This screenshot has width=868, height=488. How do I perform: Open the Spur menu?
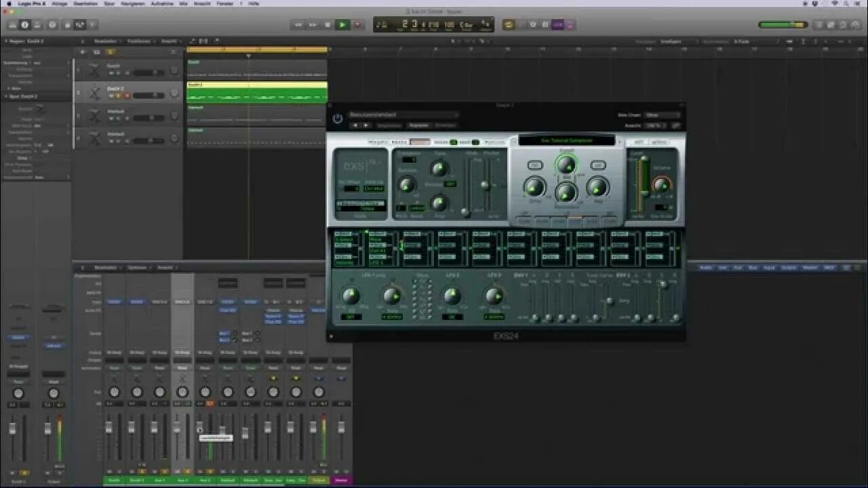point(109,3)
